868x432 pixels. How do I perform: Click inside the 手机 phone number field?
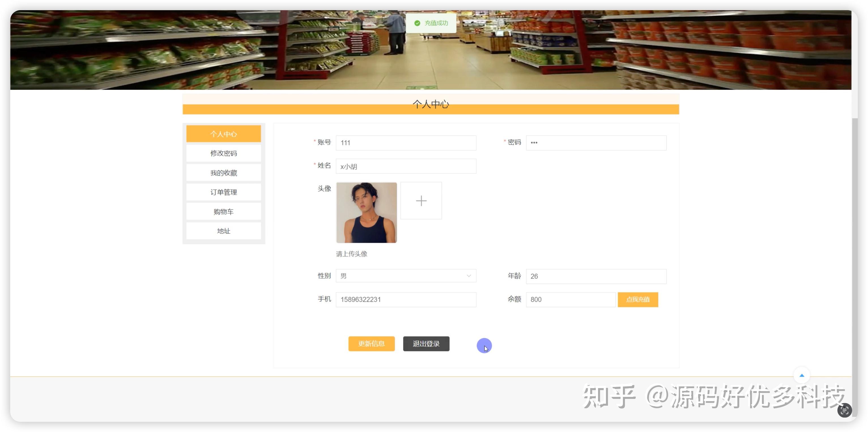(x=406, y=299)
